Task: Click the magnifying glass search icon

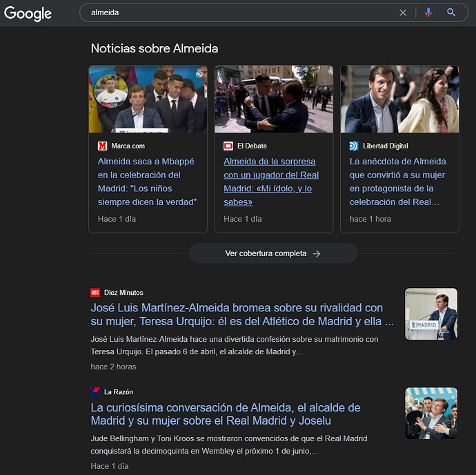Action: pos(451,12)
